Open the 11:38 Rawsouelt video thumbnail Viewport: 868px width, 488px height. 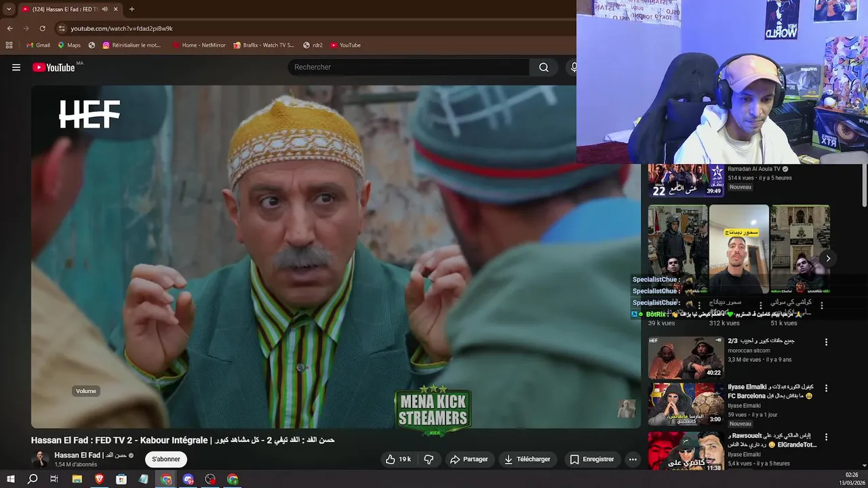coord(686,451)
